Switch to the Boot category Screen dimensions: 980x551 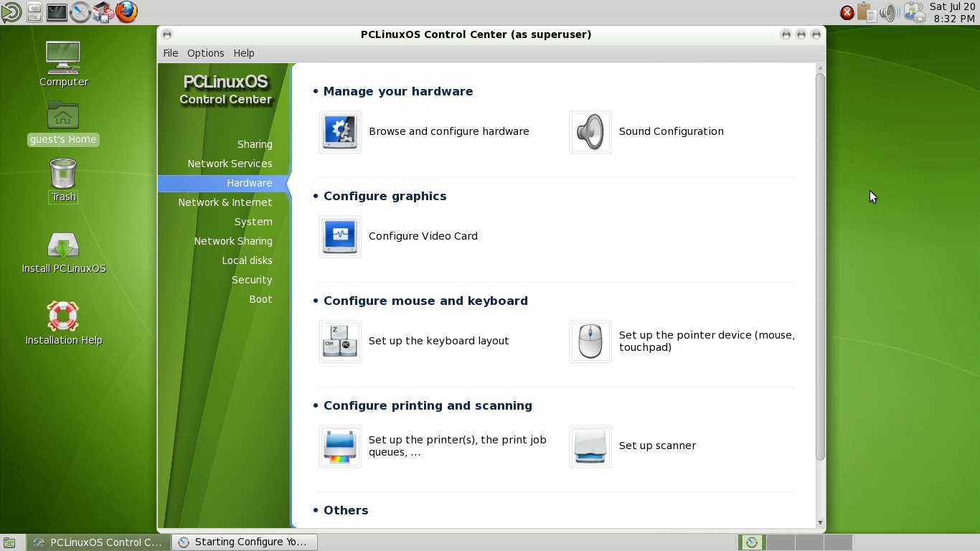coord(260,299)
